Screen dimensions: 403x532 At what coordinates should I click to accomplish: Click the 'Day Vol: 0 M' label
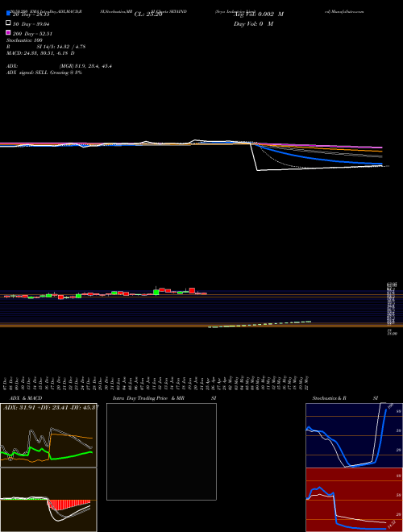[253, 24]
